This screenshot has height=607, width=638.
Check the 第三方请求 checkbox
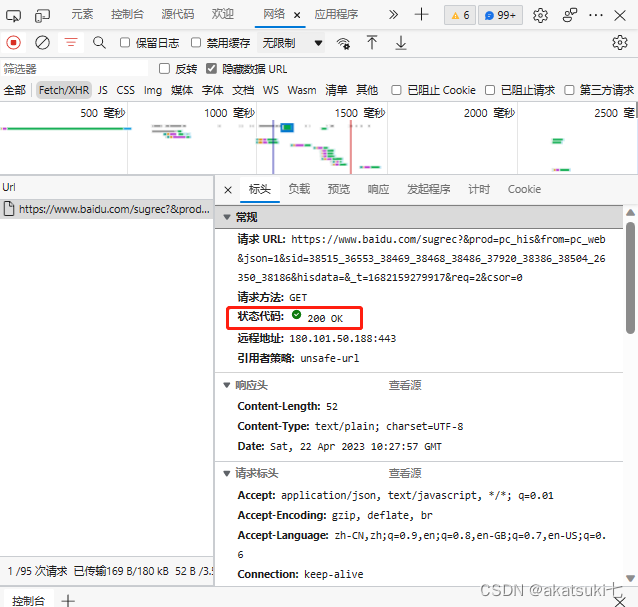click(569, 90)
